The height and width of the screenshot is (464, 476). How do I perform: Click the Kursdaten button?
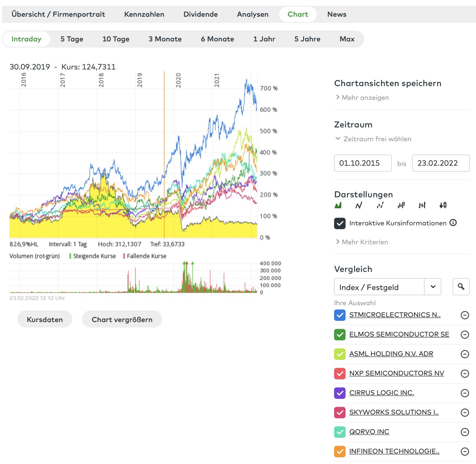tap(45, 319)
